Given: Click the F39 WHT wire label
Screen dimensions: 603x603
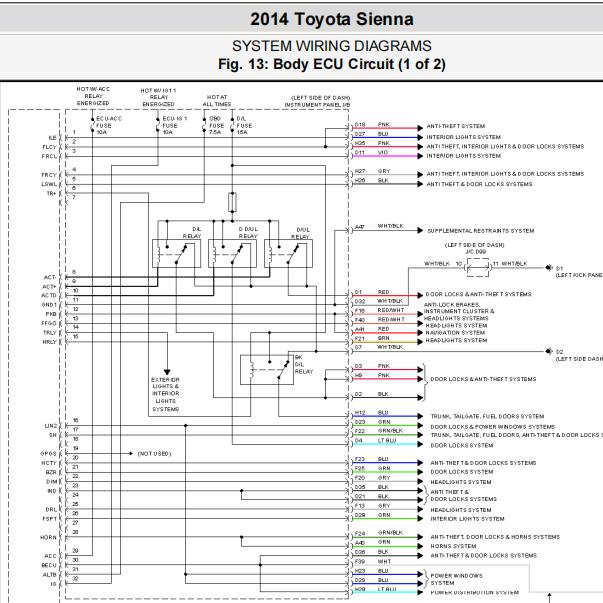Looking at the screenshot, I should (373, 561).
